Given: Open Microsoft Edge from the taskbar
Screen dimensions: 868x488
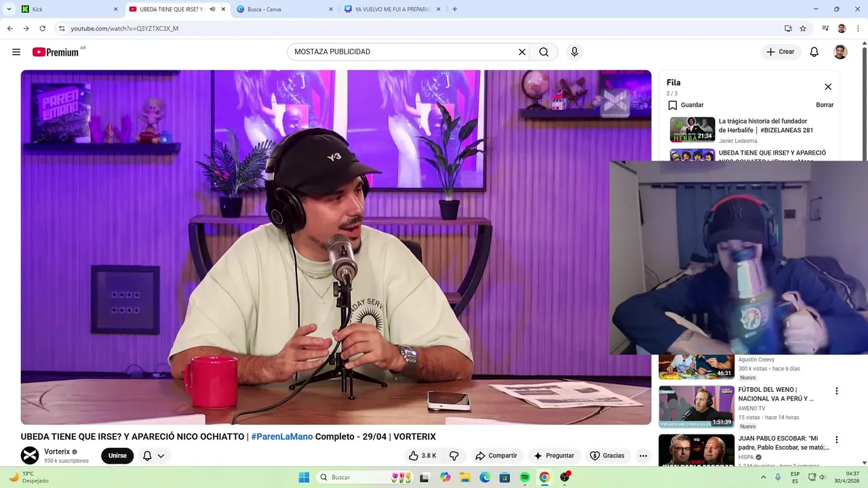Looking at the screenshot, I should [485, 477].
